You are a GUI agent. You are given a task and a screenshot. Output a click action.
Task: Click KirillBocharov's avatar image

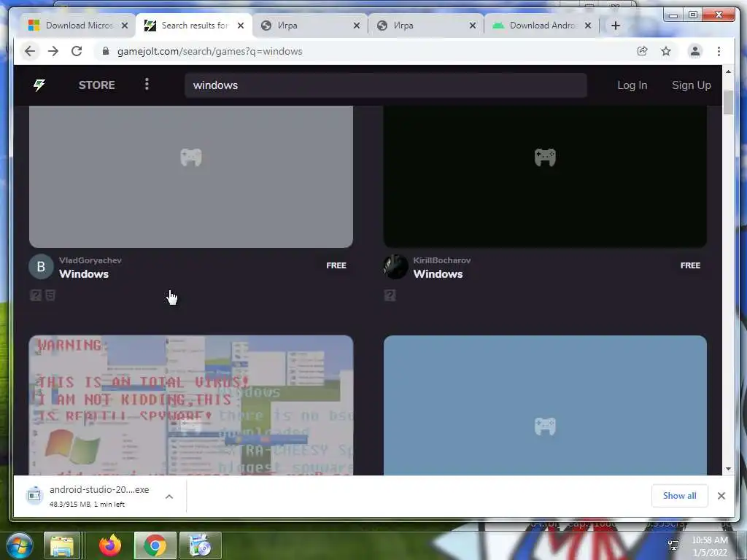tap(395, 267)
